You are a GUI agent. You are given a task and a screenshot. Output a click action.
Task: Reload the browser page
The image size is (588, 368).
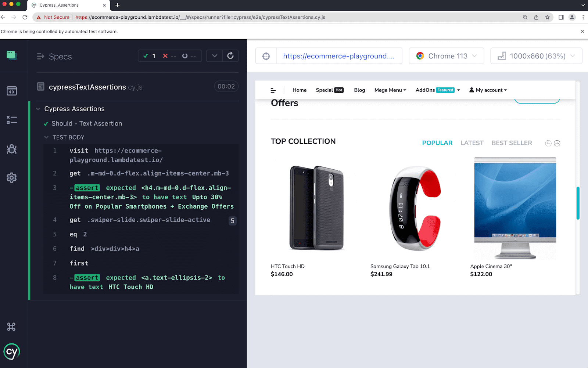(x=25, y=17)
